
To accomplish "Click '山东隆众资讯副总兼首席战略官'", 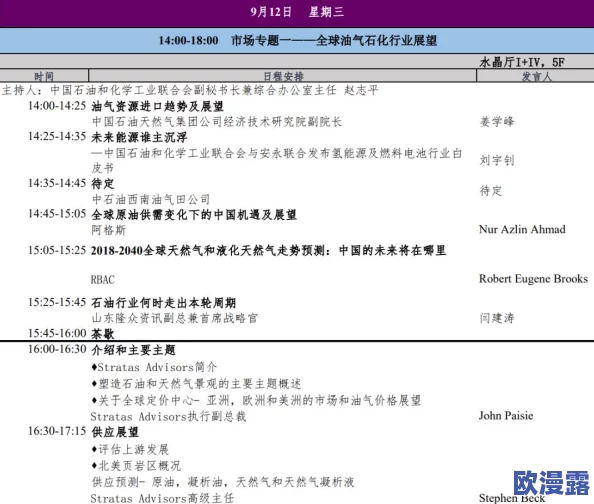I will pos(175,318).
